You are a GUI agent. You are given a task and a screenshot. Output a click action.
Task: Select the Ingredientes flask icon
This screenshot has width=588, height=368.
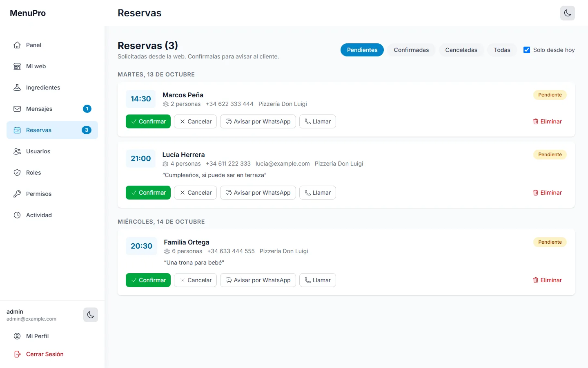17,88
